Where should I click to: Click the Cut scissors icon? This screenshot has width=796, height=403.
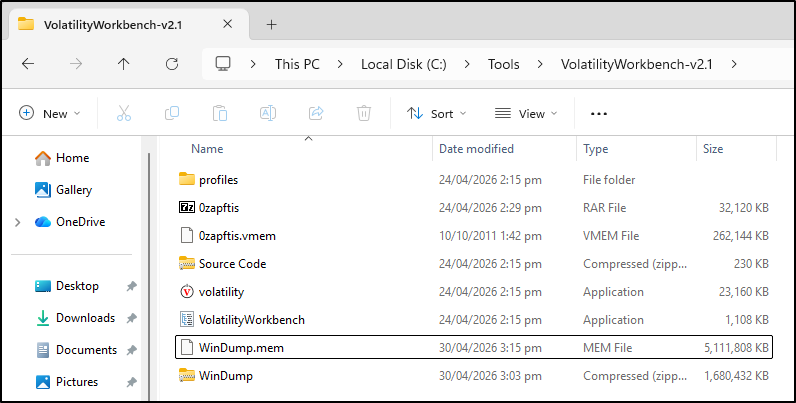124,113
